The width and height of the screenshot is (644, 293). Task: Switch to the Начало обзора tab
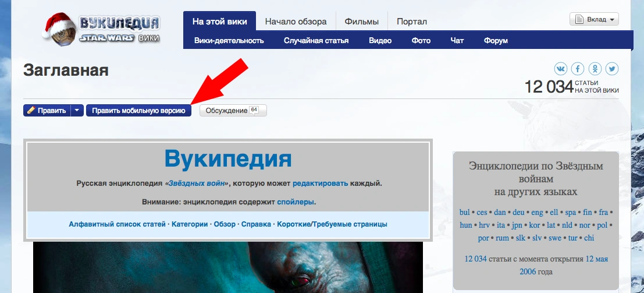[x=296, y=22]
